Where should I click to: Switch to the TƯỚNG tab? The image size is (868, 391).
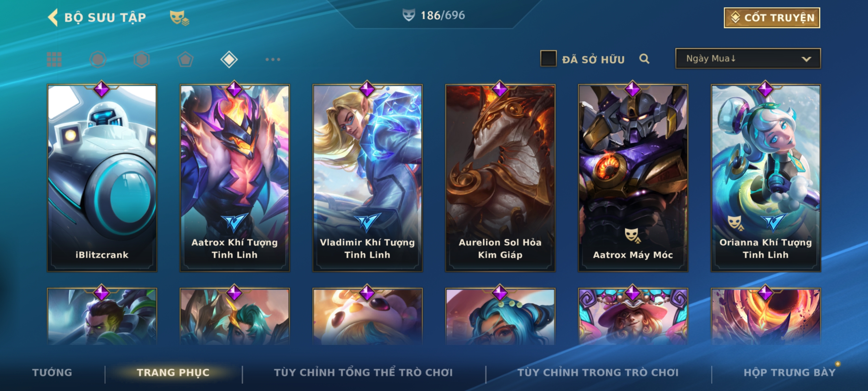(52, 373)
